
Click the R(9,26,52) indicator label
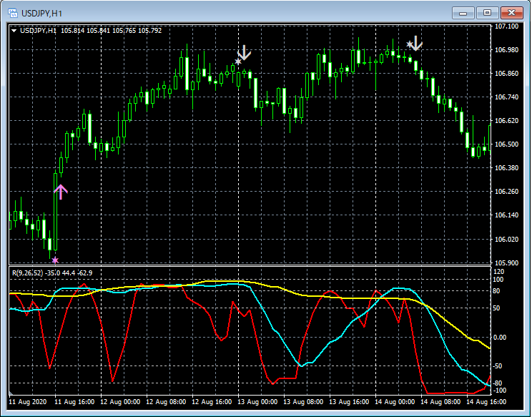click(29, 272)
